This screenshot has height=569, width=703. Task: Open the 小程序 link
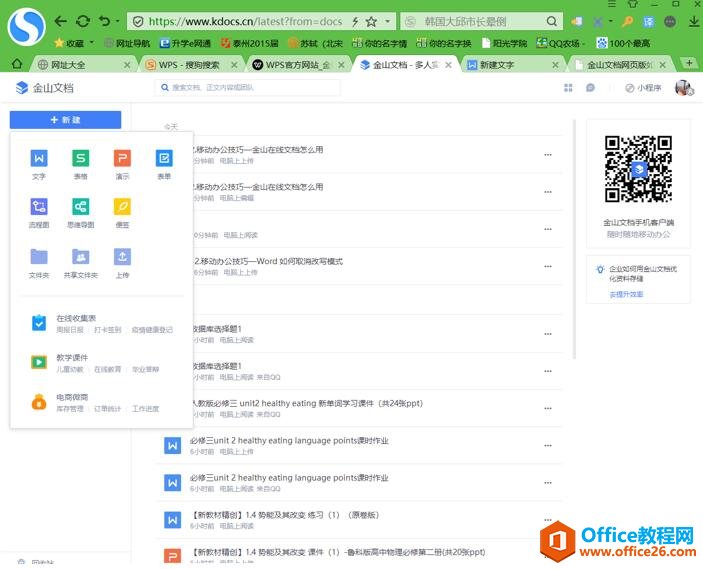643,87
